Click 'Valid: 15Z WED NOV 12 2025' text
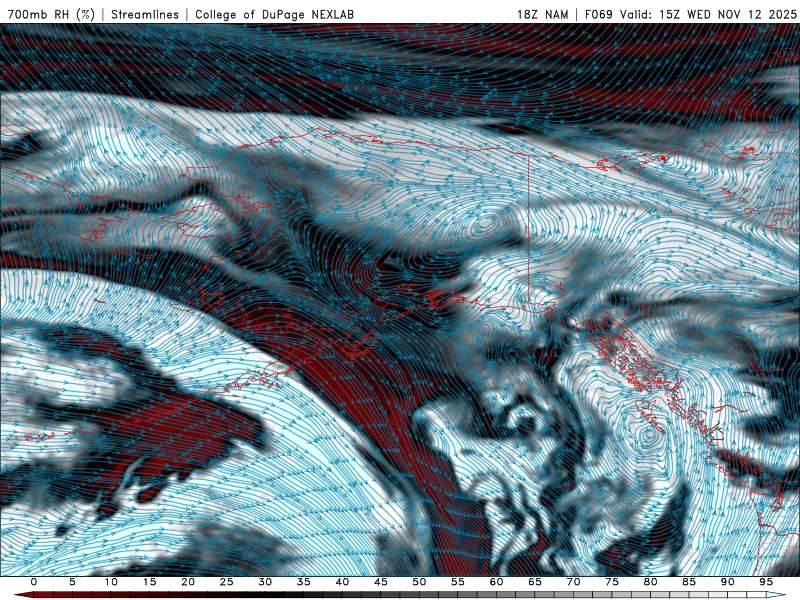 coord(708,14)
